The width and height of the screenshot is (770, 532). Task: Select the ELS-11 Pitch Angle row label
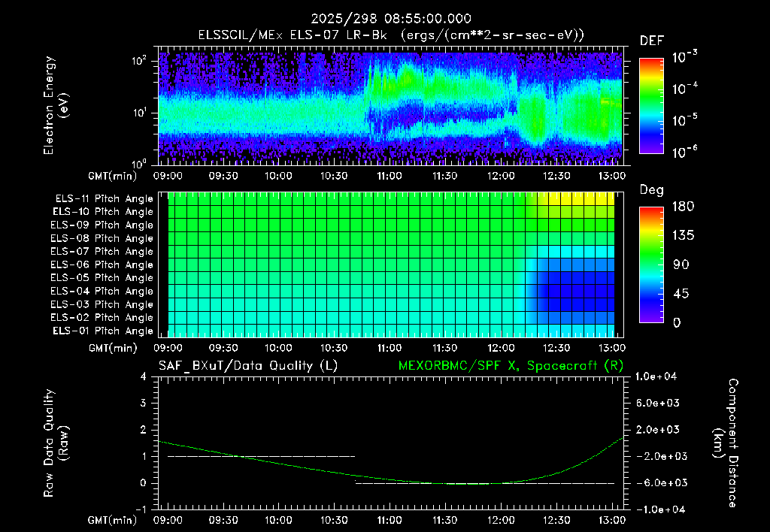[104, 199]
